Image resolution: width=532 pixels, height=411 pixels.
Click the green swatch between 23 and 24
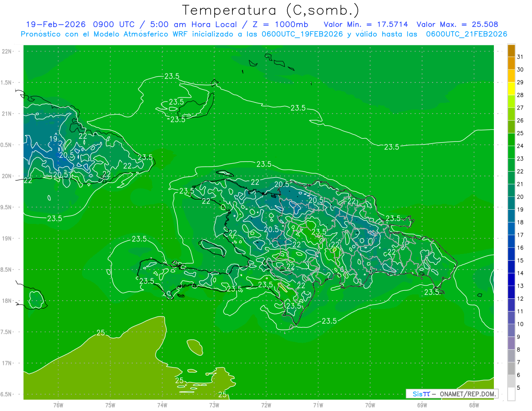coord(511,152)
